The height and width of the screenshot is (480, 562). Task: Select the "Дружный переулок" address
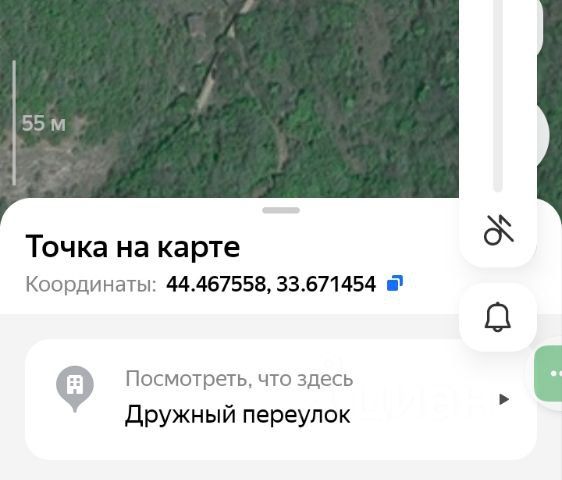coord(238,414)
